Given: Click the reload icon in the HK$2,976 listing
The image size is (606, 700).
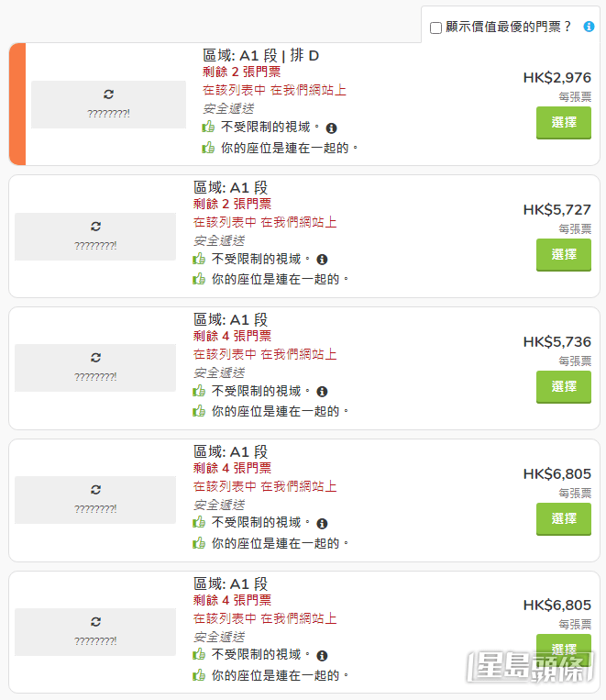Looking at the screenshot, I should (x=108, y=94).
